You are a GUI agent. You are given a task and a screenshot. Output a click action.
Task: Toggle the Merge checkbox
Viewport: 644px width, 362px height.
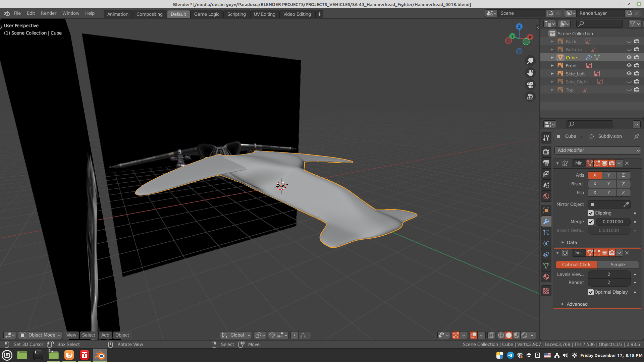(x=591, y=222)
